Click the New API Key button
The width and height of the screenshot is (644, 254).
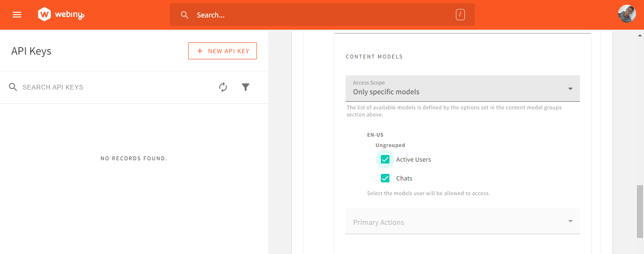coord(223,51)
